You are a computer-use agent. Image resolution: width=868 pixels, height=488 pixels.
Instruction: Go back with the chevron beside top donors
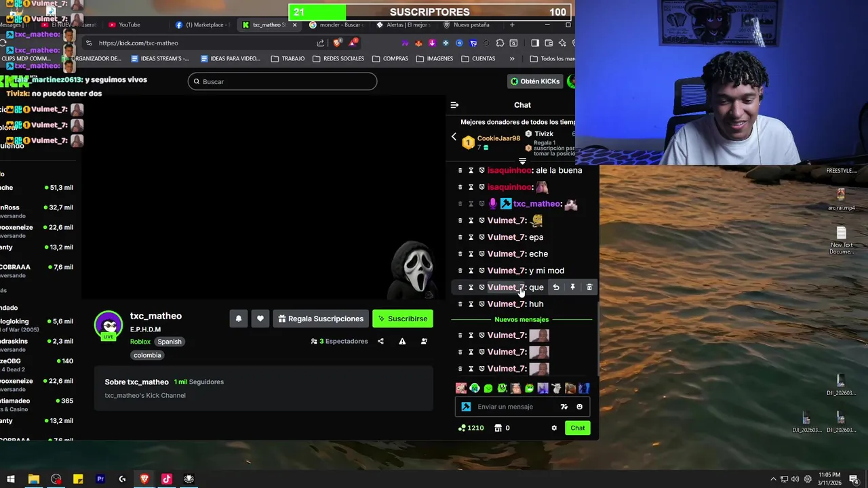click(454, 136)
